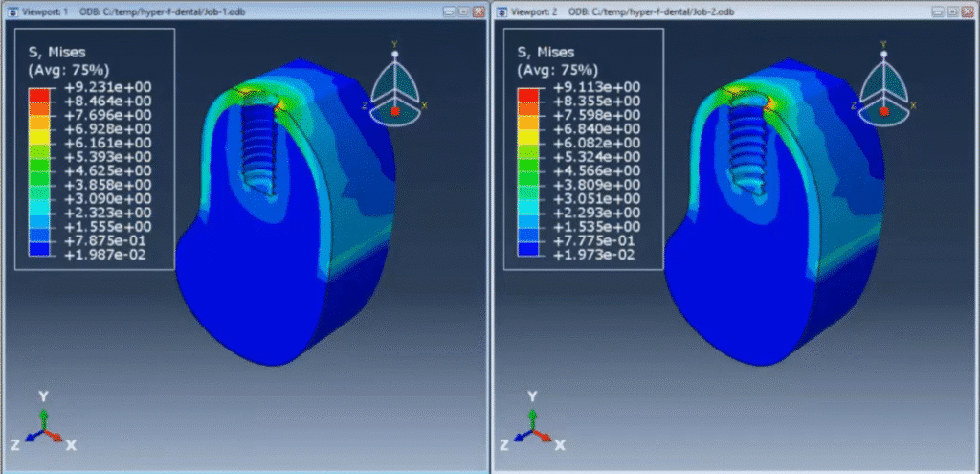This screenshot has width=980, height=474.
Task: Click the Z label on Viewport 2 view compass
Action: click(854, 105)
